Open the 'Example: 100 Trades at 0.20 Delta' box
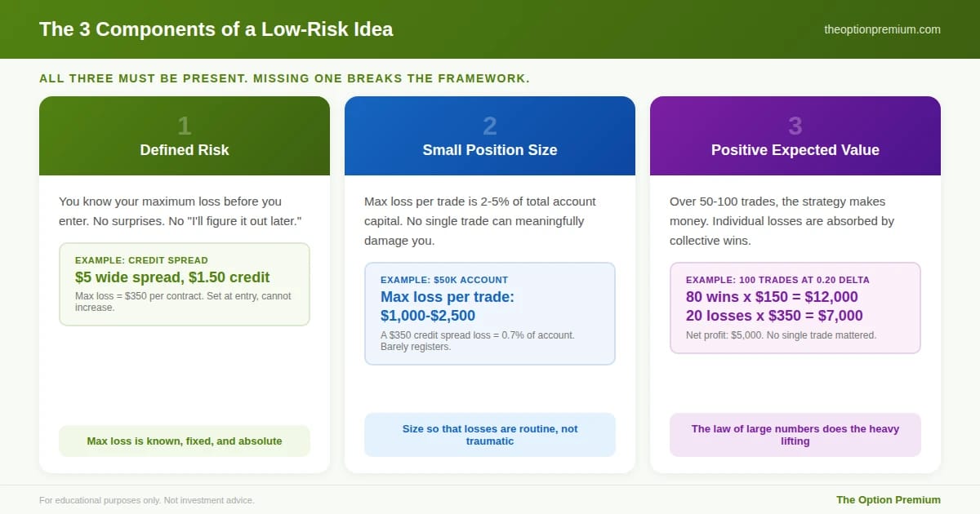 (x=795, y=308)
